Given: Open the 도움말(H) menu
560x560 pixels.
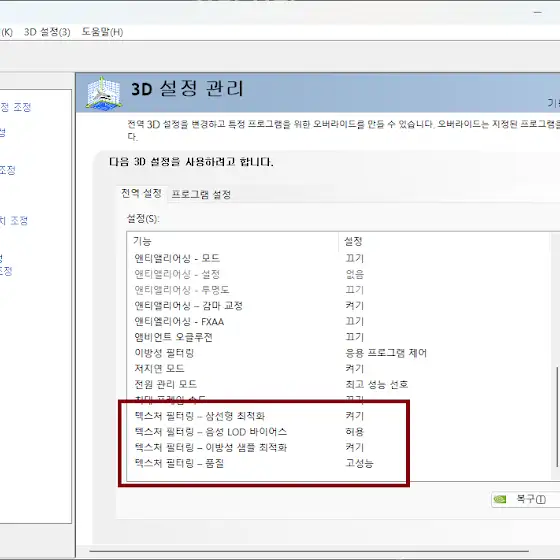Looking at the screenshot, I should (102, 32).
